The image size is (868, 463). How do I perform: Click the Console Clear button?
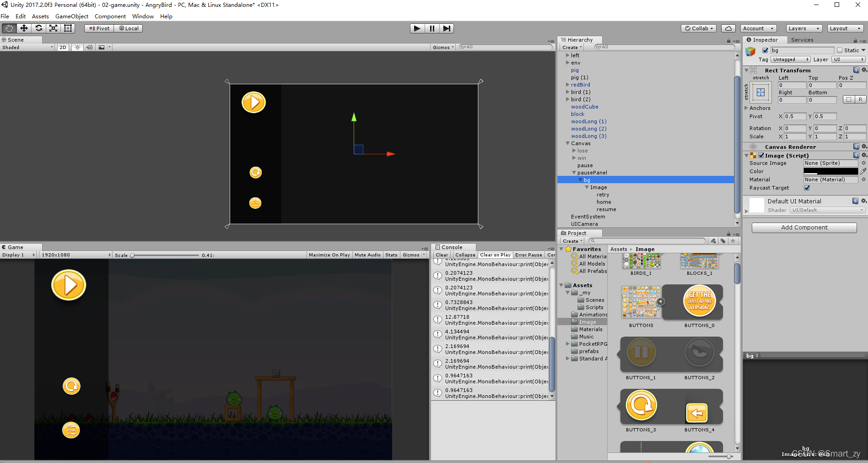pyautogui.click(x=442, y=255)
